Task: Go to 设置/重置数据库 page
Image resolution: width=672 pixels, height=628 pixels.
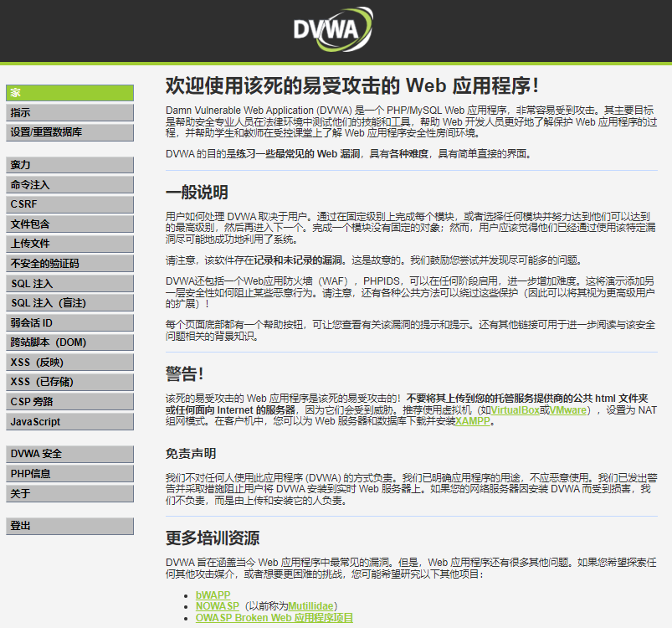Action: point(69,132)
